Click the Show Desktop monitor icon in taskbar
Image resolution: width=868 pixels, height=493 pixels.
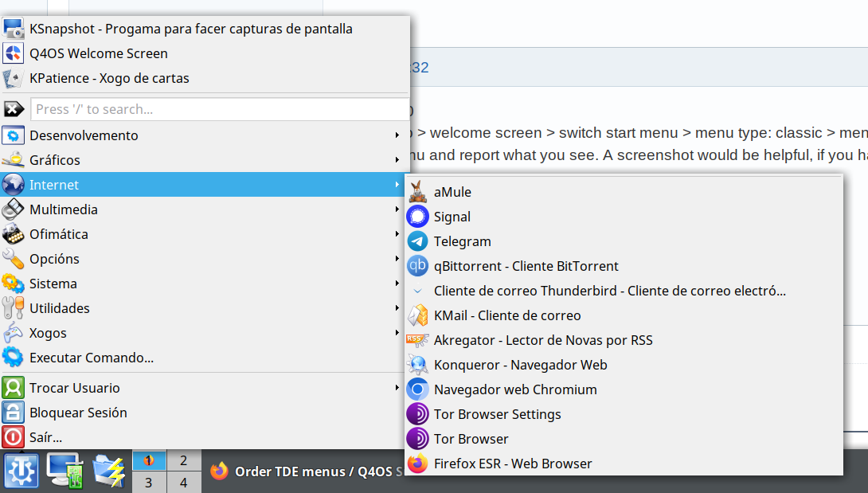click(x=65, y=471)
